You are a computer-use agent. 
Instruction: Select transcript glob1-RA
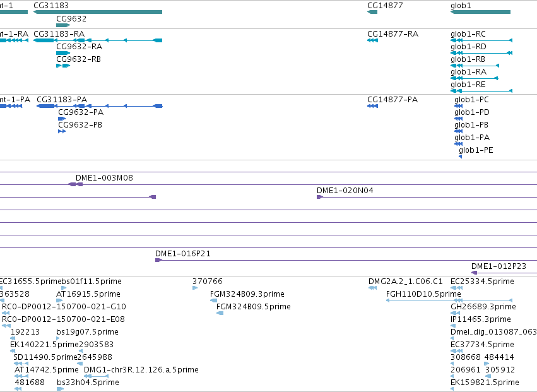point(475,78)
